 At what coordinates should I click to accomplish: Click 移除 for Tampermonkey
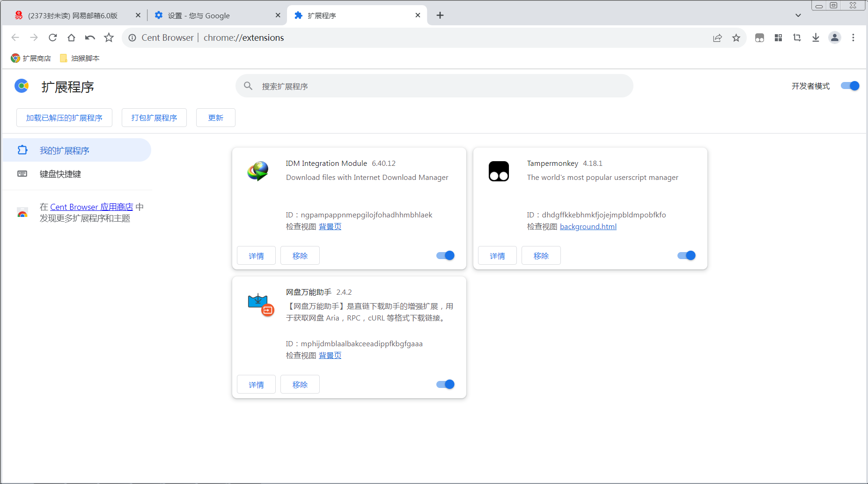[541, 255]
